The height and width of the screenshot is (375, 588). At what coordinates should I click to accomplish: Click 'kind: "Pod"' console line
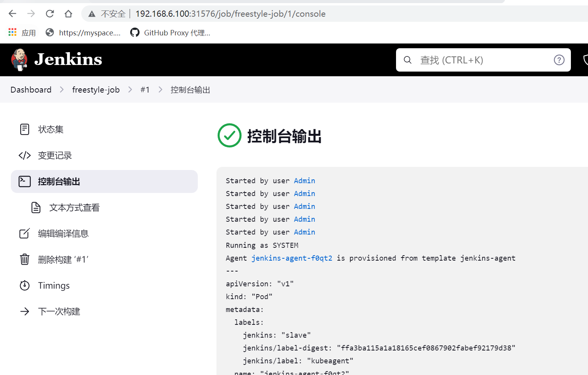[x=249, y=296]
